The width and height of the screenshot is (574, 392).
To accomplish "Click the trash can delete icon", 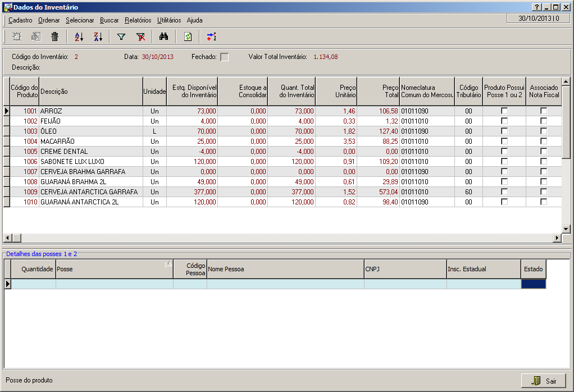I will tap(54, 37).
